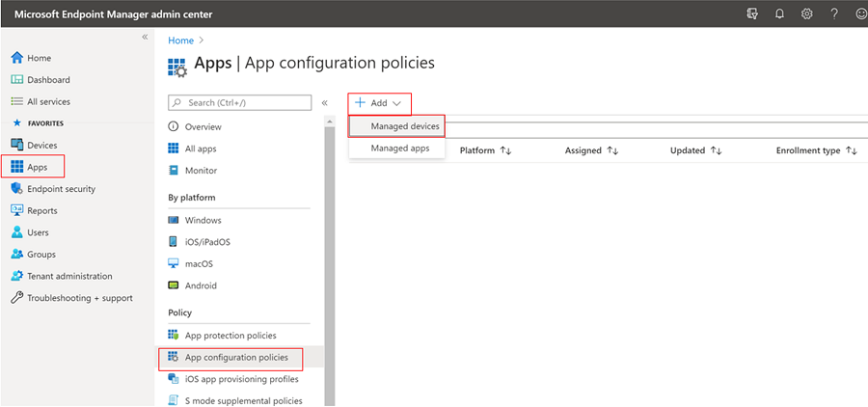Click the Endpoint security shield icon
The image size is (868, 407).
[17, 189]
